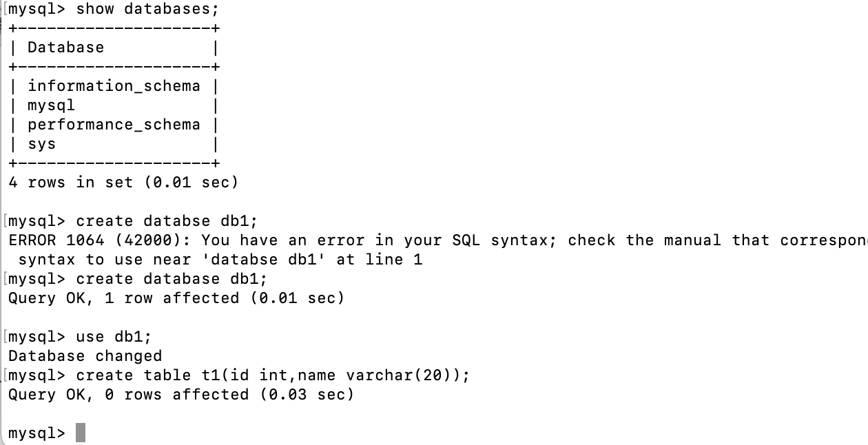Select the 'information_schema' database row
This screenshot has height=445, width=868.
point(114,86)
